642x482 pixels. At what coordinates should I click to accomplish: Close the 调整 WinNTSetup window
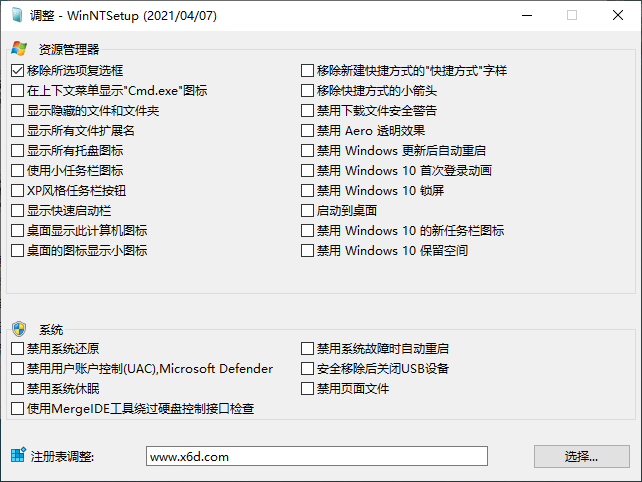click(618, 15)
